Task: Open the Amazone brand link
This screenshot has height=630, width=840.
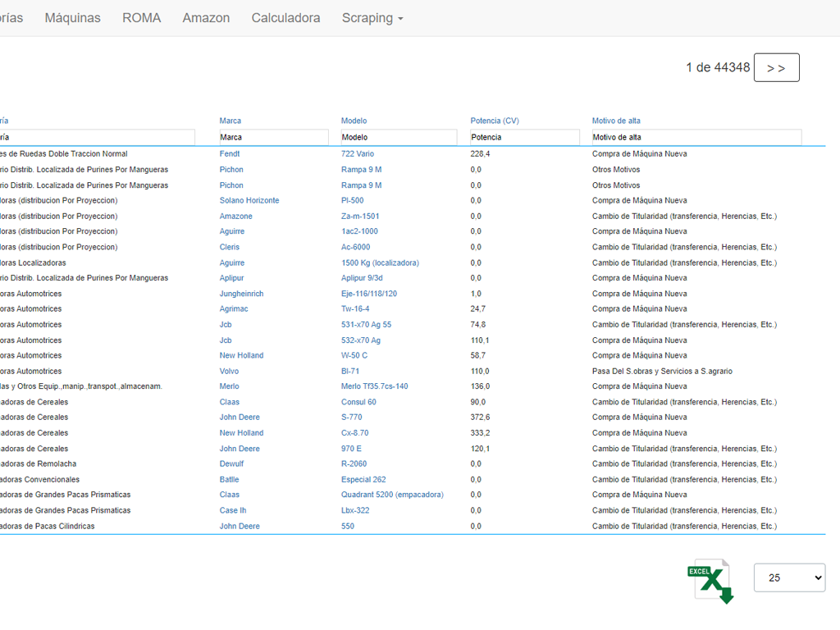Action: (x=235, y=216)
